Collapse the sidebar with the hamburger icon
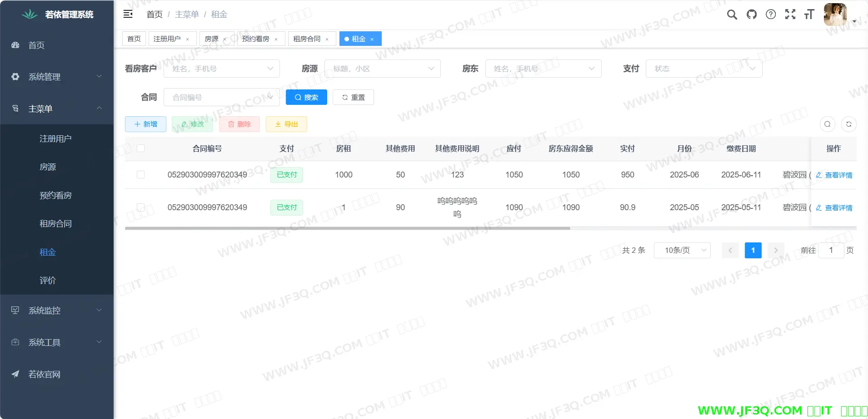This screenshot has height=419, width=868. coord(128,14)
